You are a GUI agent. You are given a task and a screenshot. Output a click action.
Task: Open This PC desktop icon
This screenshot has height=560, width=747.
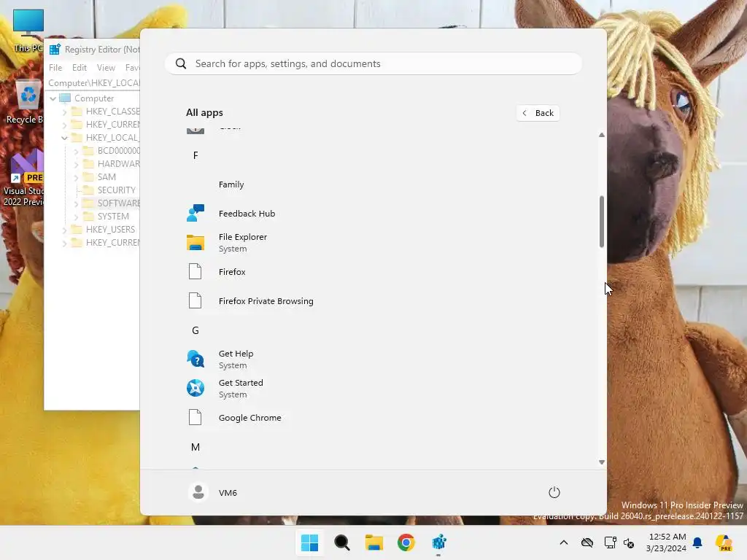(28, 31)
